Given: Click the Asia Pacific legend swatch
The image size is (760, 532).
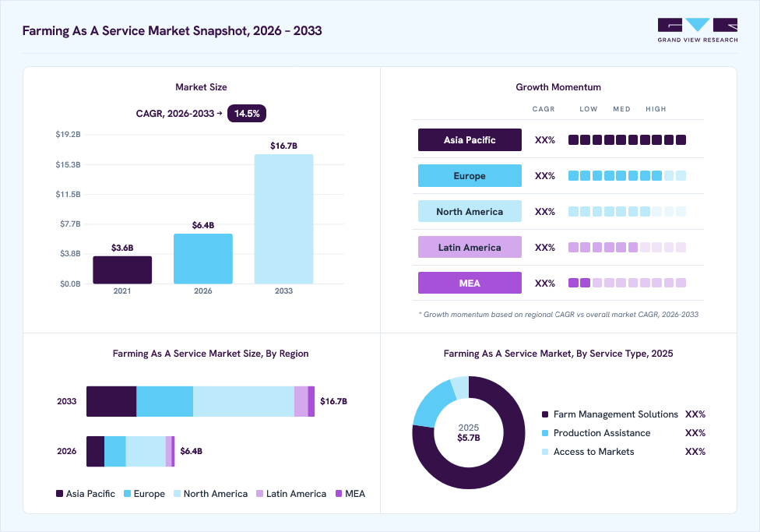Looking at the screenshot, I should pos(60,494).
